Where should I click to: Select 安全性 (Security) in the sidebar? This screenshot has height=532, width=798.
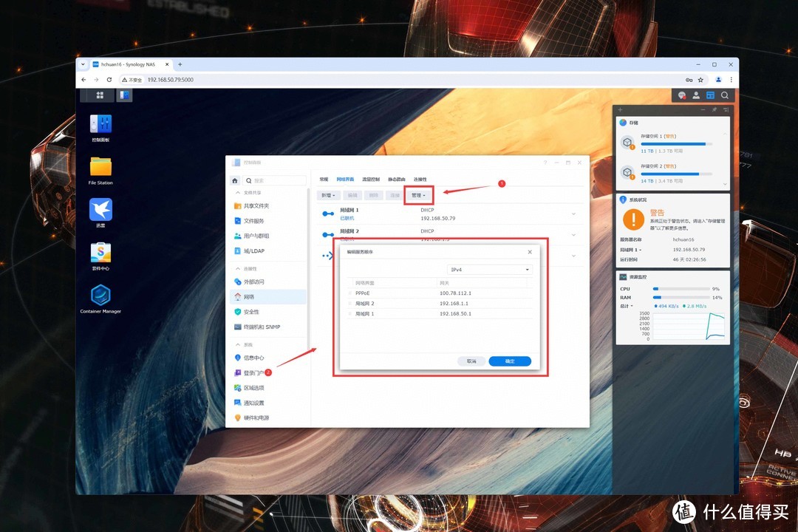(251, 312)
